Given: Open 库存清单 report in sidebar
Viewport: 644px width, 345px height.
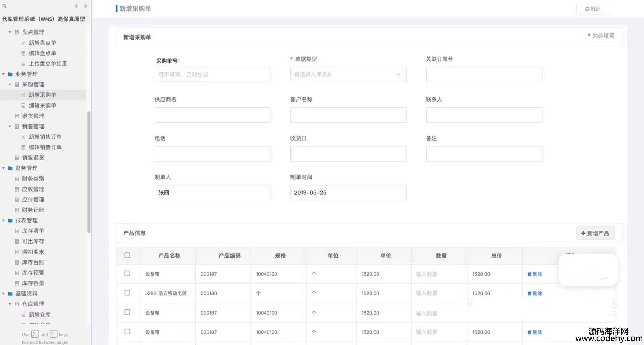Looking at the screenshot, I should tap(33, 231).
